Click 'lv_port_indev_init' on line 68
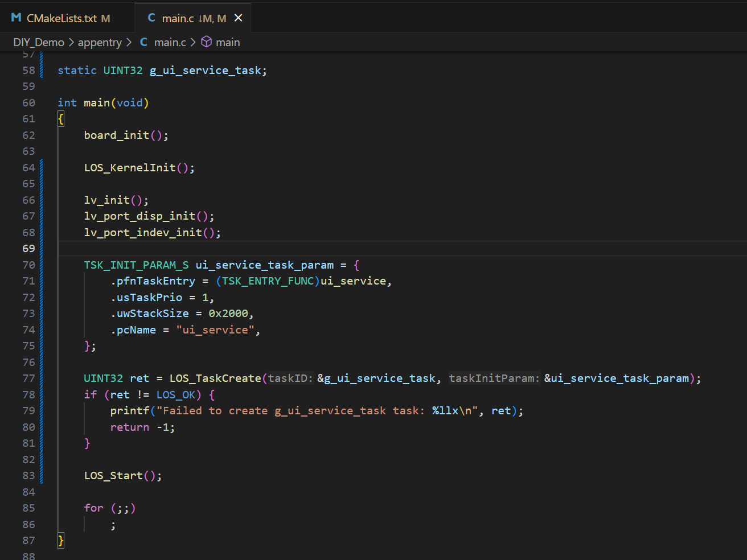This screenshot has width=747, height=560. (143, 233)
